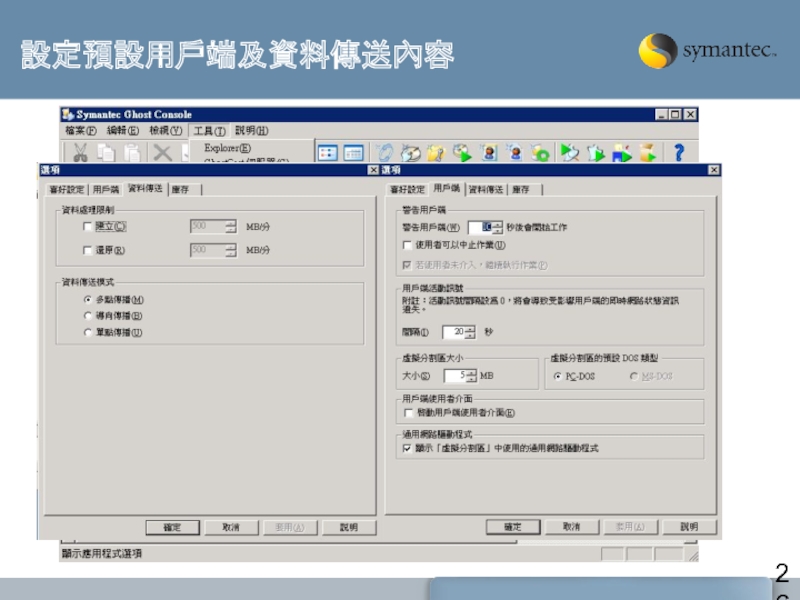
Task: Click 說明 Help in the client-settings dialog
Action: [689, 527]
